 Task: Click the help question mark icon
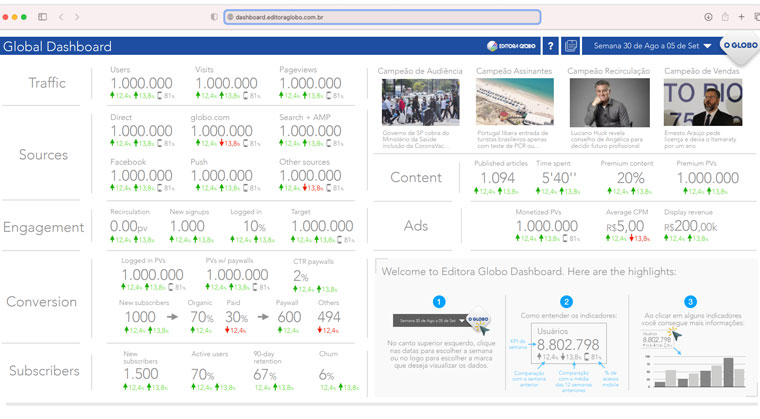click(x=551, y=46)
